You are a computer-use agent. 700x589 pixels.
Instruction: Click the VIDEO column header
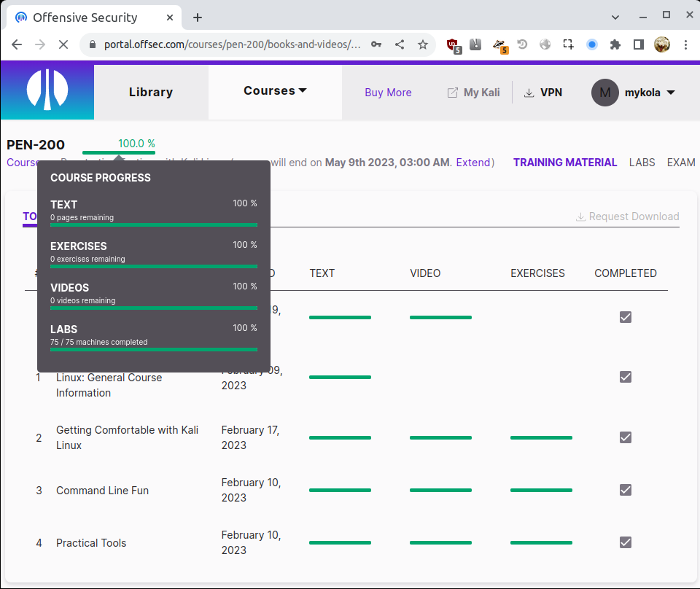pyautogui.click(x=425, y=273)
